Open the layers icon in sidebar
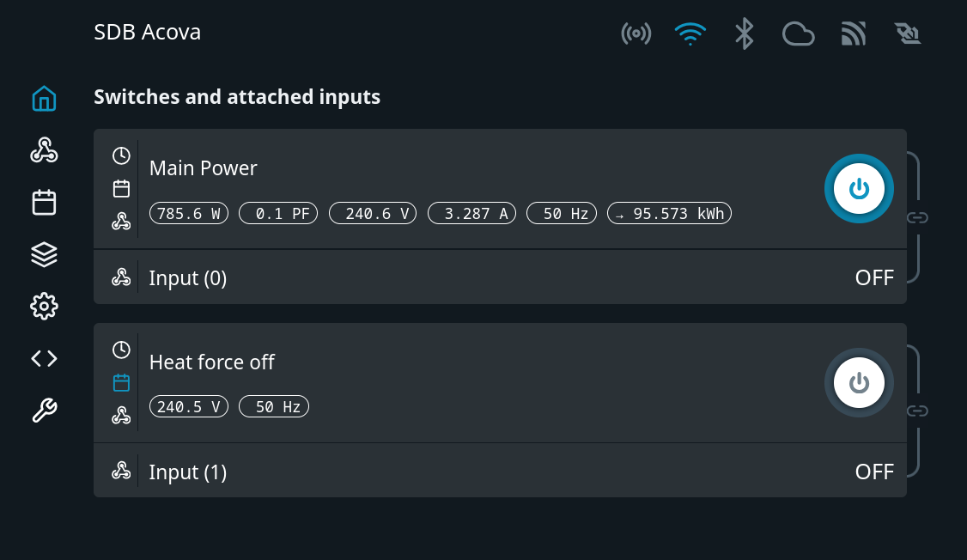 click(x=44, y=254)
